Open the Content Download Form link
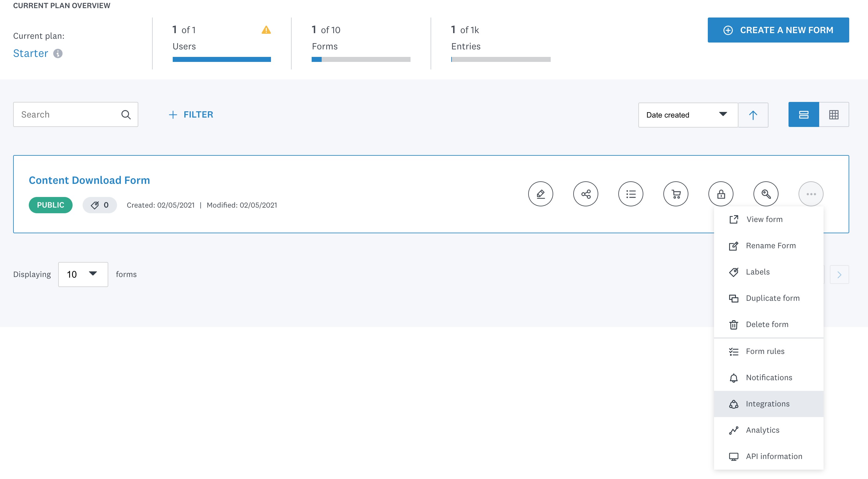Viewport: 868px width, 479px height. (x=89, y=180)
